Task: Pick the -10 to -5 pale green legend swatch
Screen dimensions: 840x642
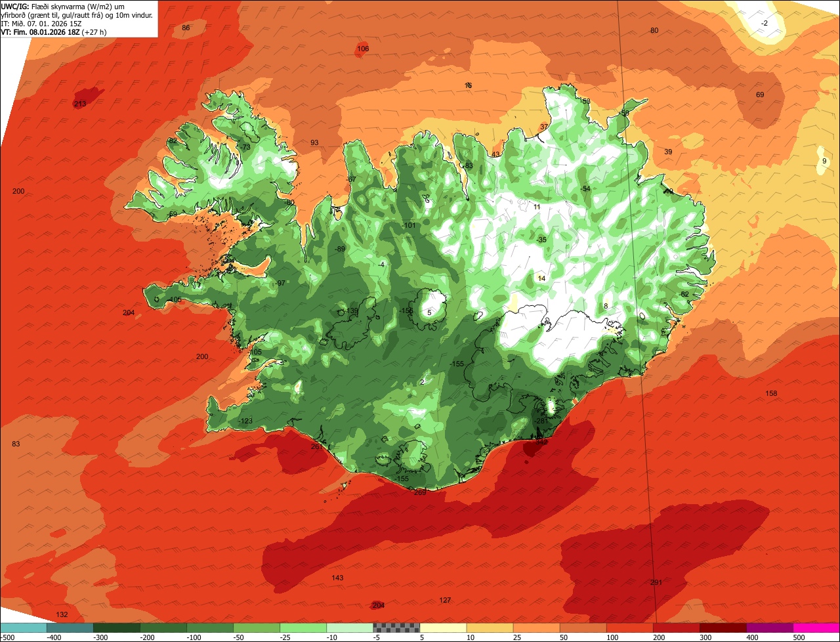Action: click(350, 628)
